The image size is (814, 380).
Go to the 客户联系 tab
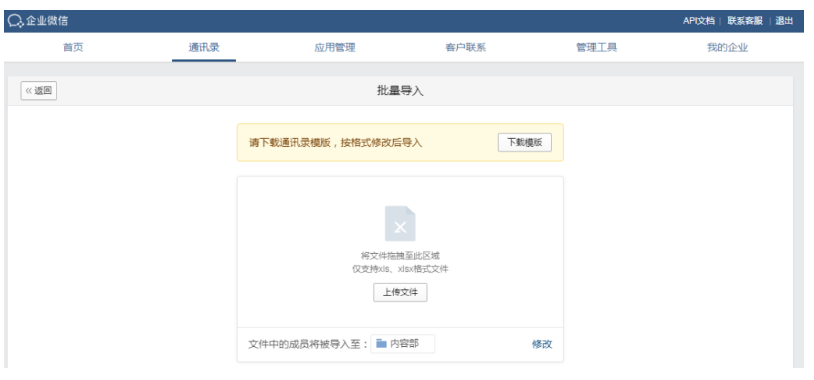[x=465, y=47]
